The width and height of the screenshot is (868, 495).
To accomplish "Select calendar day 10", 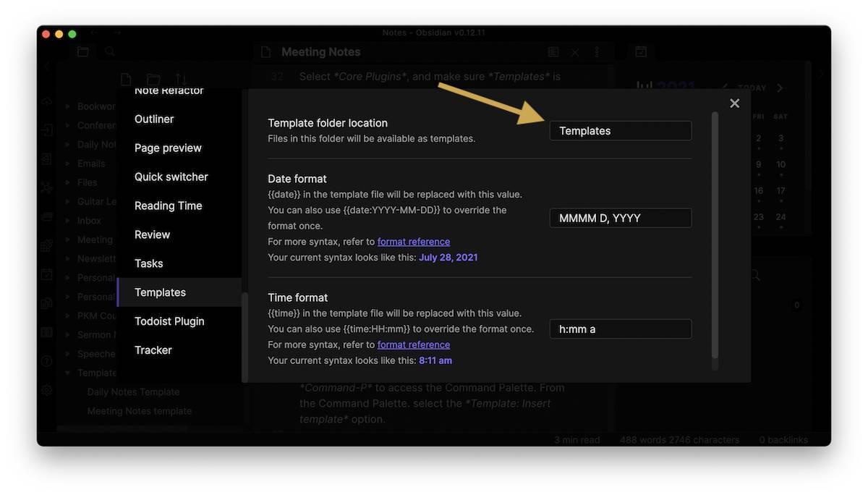I will click(781, 164).
